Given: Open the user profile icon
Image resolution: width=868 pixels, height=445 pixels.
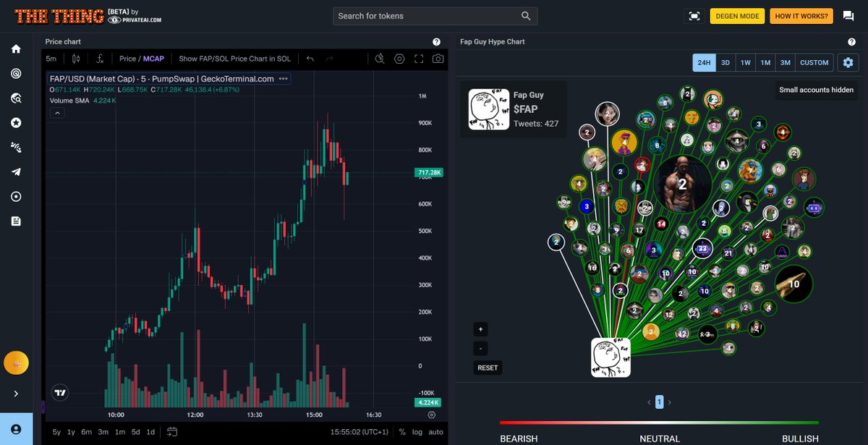Looking at the screenshot, I should click(x=16, y=429).
